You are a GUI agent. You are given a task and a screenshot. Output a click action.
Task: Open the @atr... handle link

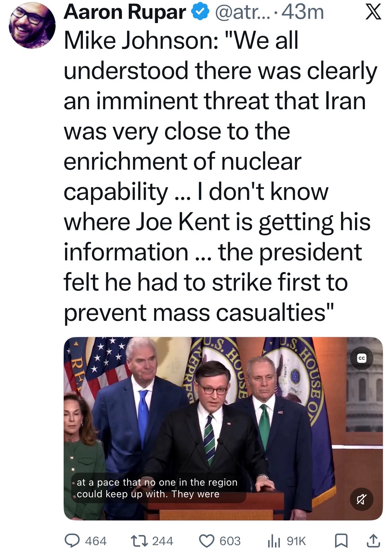241,12
